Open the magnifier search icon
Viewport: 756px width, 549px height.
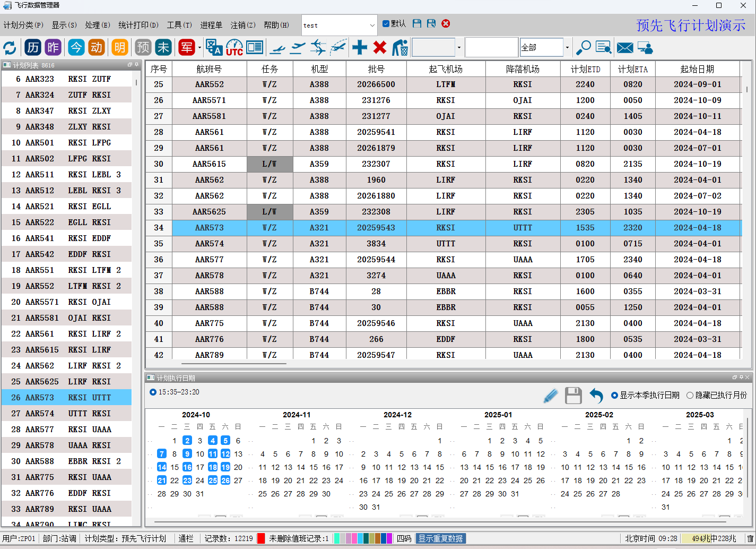click(584, 47)
